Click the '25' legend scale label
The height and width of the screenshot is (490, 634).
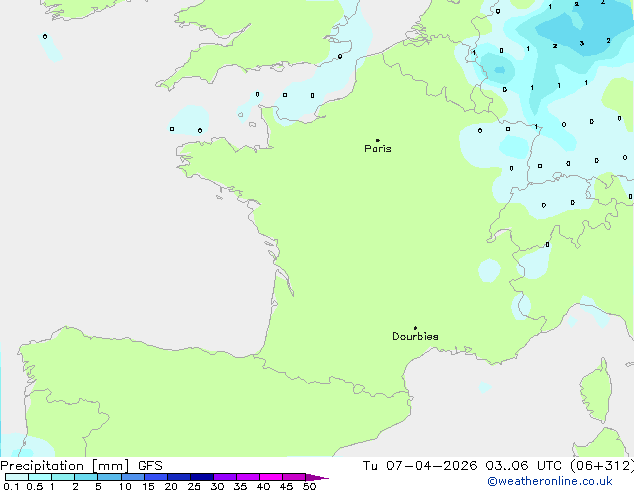point(194,486)
